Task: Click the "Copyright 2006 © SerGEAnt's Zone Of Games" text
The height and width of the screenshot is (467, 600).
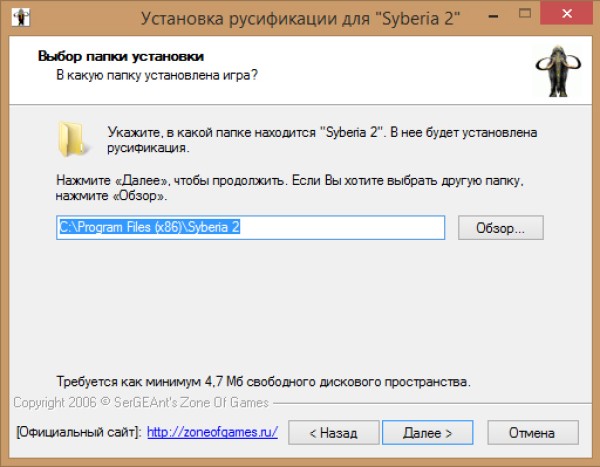Action: pos(141,403)
